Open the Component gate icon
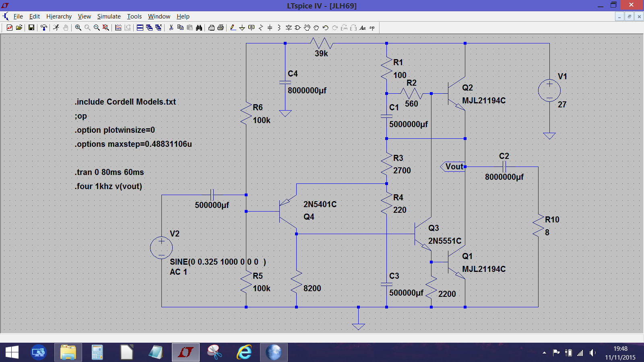The image size is (644, 362). click(x=298, y=28)
